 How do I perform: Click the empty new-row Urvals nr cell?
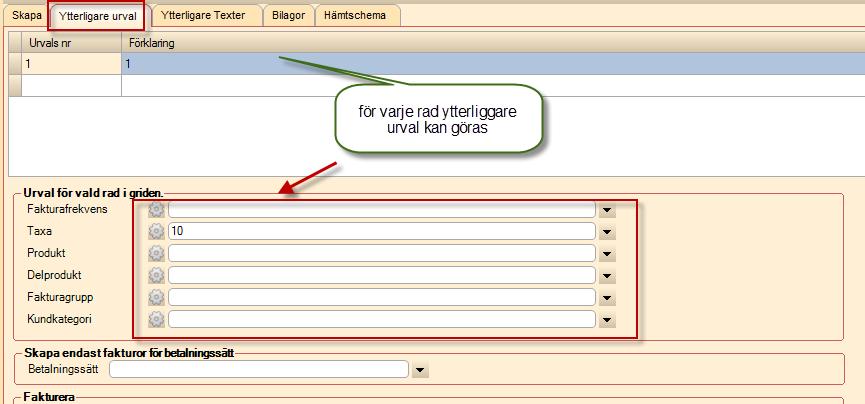tap(71, 86)
